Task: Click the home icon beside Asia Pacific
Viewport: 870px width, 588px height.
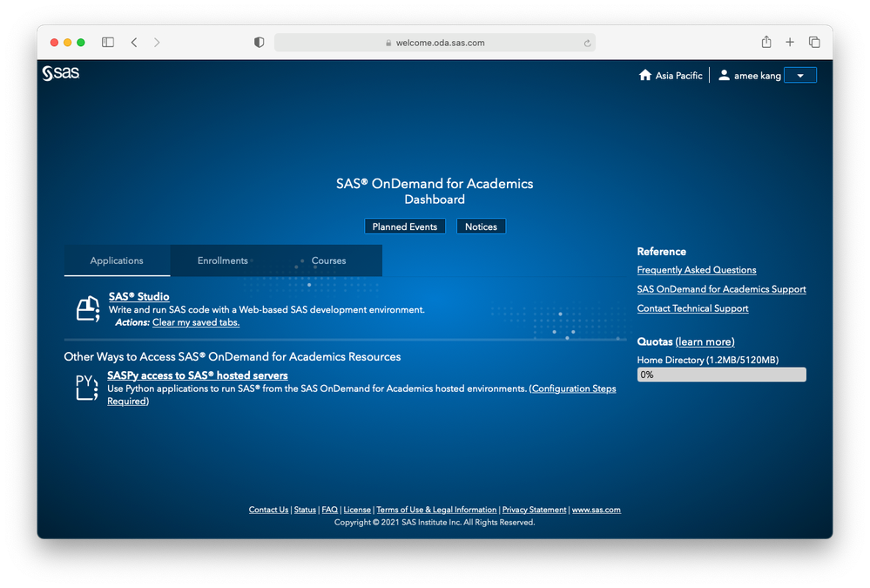Action: tap(644, 75)
